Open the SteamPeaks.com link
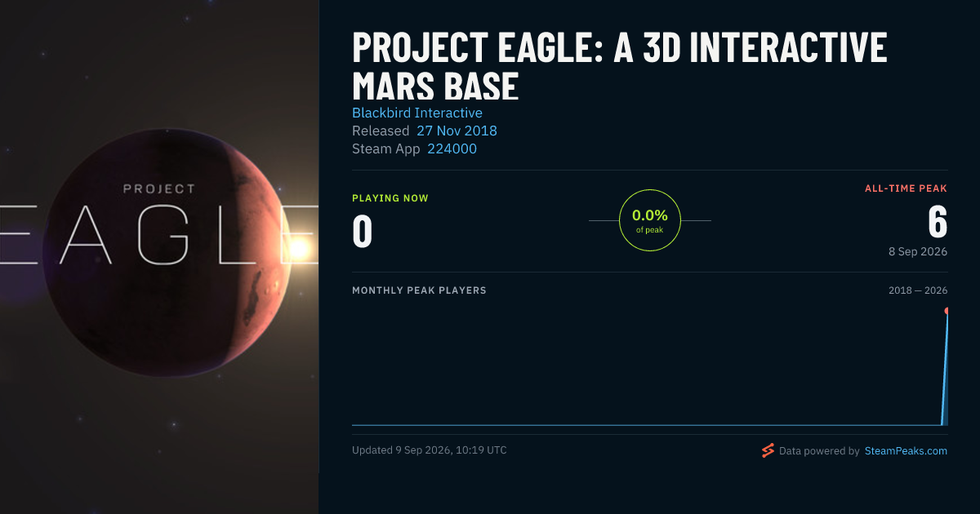Screen dimensions: 980x514 906,450
